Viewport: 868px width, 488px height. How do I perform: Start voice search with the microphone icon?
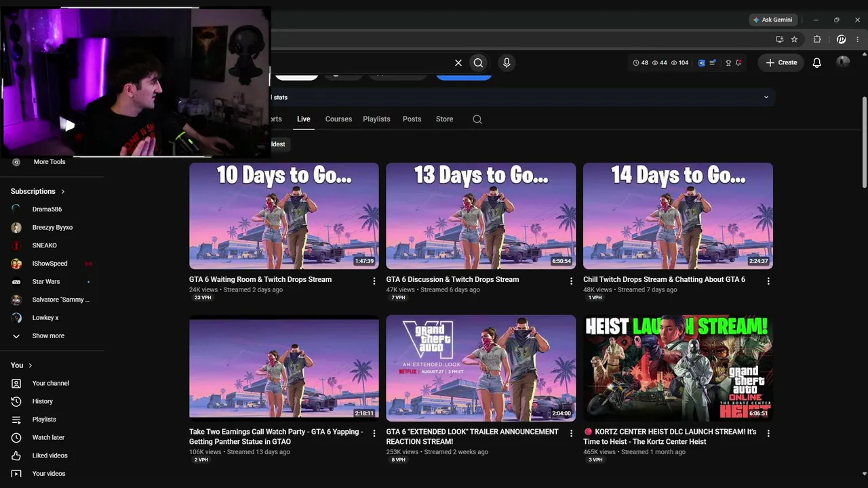[x=507, y=63]
